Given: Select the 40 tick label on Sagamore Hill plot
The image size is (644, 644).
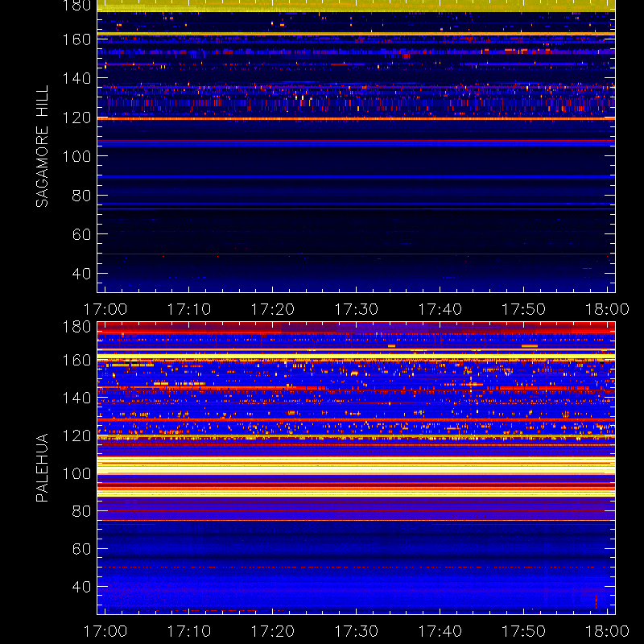Looking at the screenshot, I should pos(81,273).
